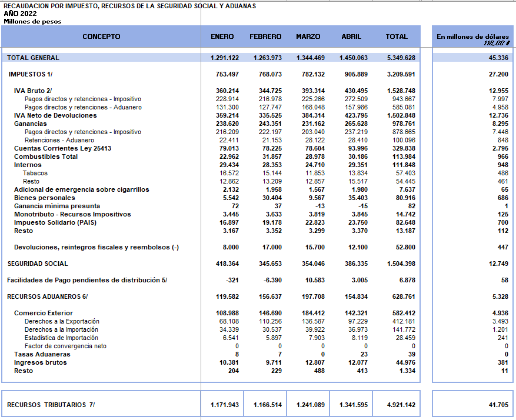Select the RECURSOS TRIBUTARIOS 7/ label

click(51, 405)
